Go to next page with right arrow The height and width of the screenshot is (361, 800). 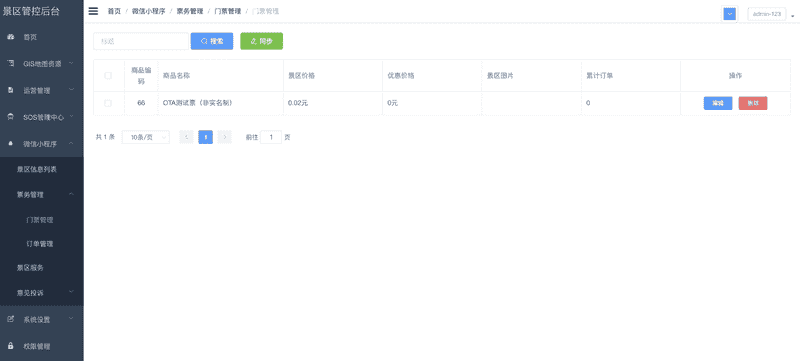tap(224, 137)
